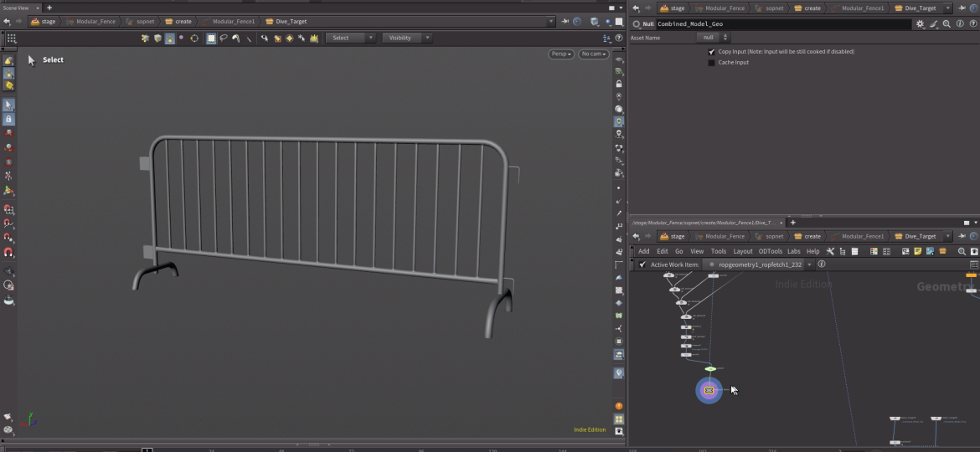Click the sticky note icon in network toolbar

(x=917, y=251)
